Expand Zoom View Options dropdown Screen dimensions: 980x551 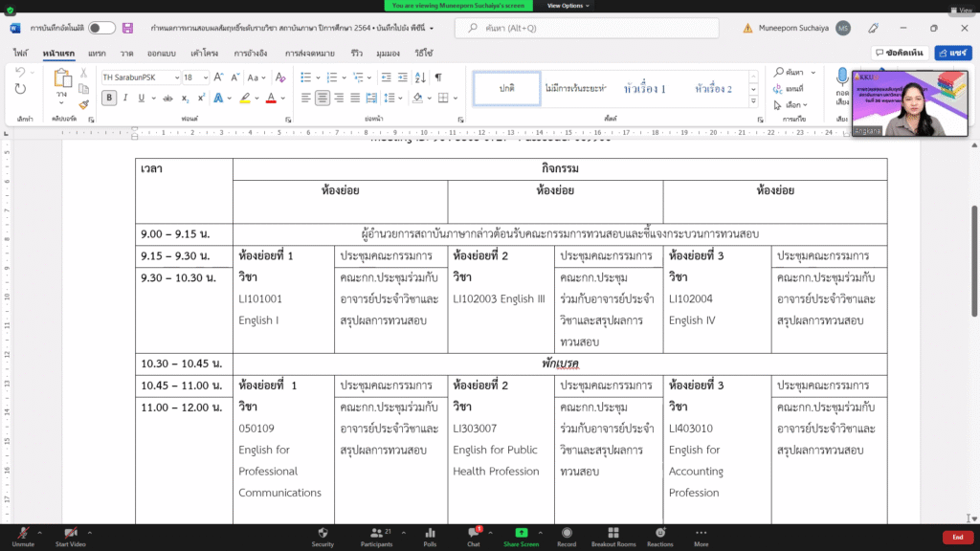pyautogui.click(x=565, y=6)
